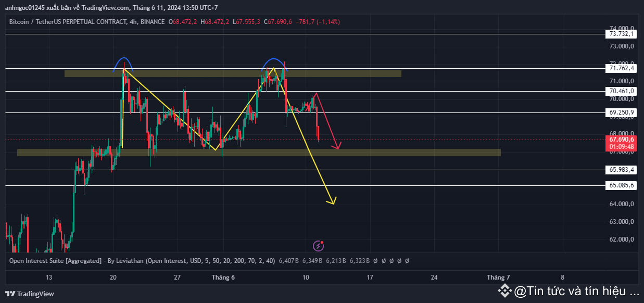Screen dimensions: 644x303
Task: Click Tháng 7 on the time axis
Action: 498,277
